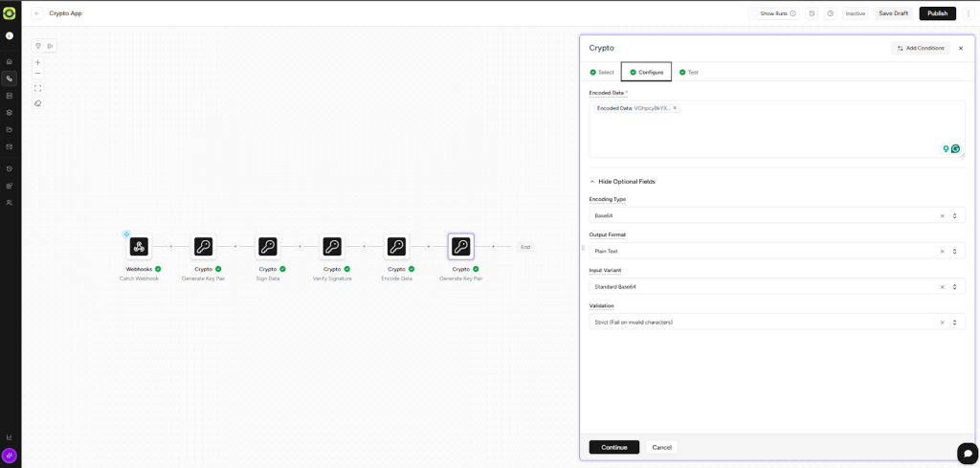Click the Publish button
The width and height of the screenshot is (980, 468).
tap(937, 13)
